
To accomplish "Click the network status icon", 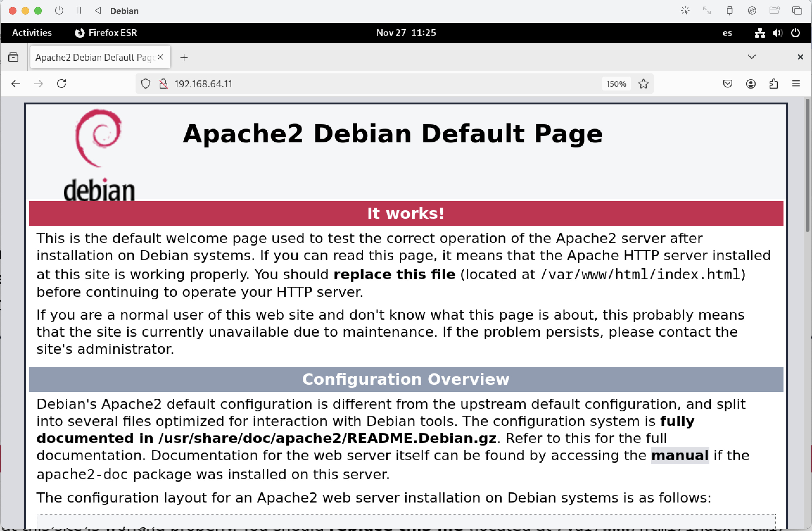I will click(760, 33).
